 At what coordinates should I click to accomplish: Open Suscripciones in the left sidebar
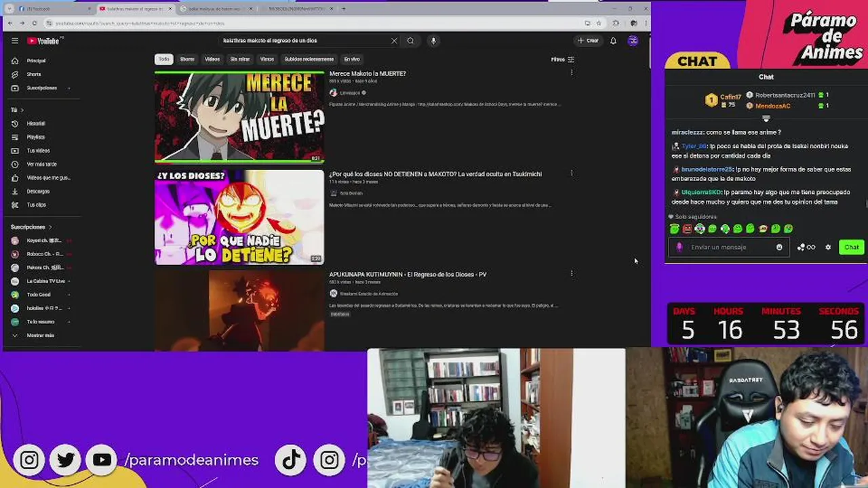pos(41,87)
